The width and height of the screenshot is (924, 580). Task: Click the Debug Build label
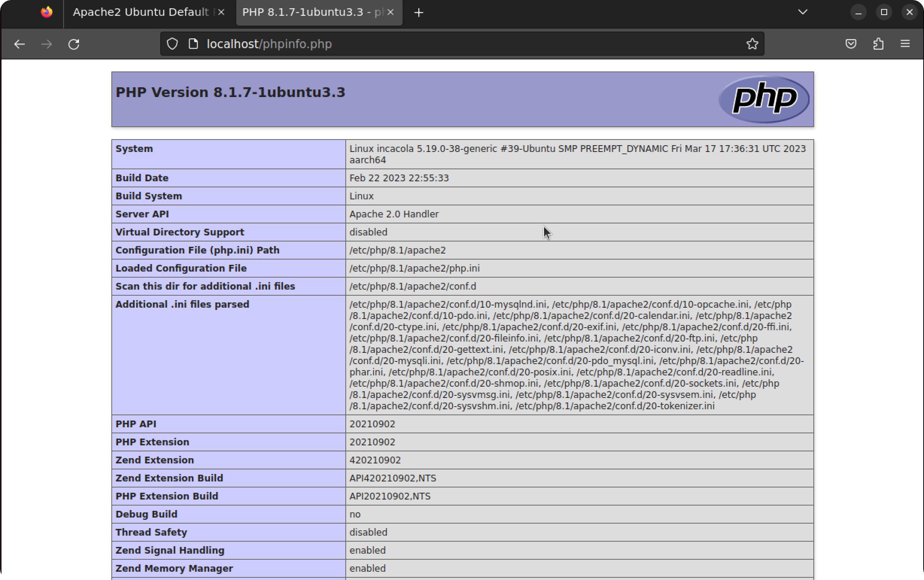[146, 514]
